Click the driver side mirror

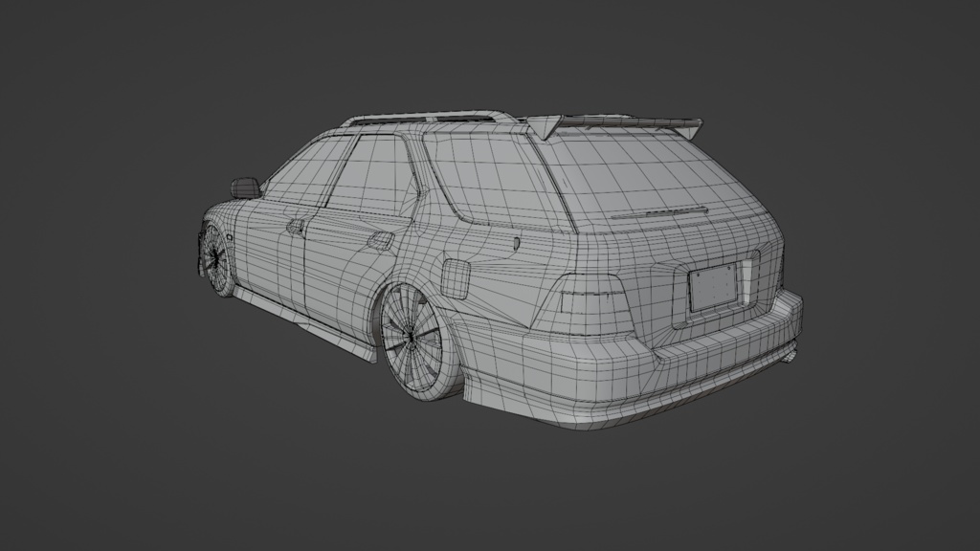(x=245, y=187)
